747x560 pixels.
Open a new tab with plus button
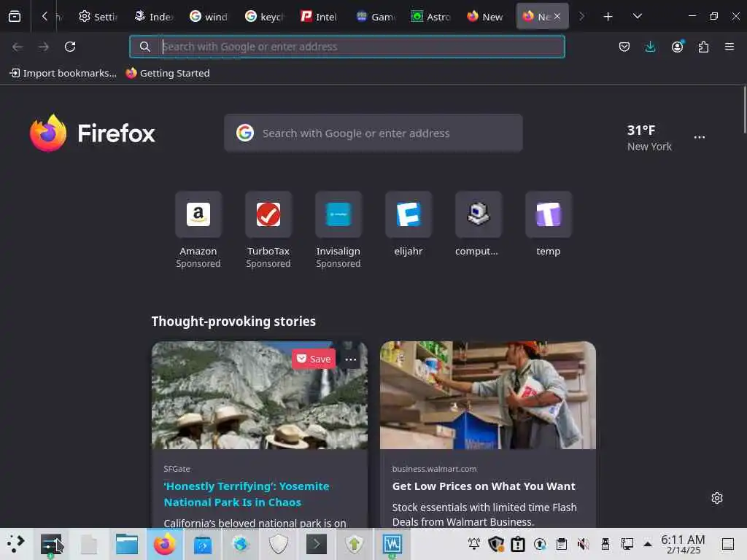[608, 17]
